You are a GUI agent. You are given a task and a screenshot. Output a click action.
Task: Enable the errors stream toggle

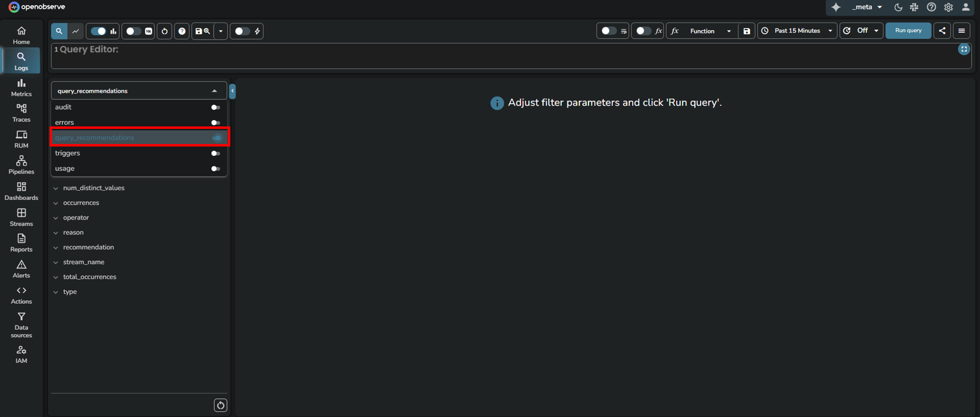215,123
